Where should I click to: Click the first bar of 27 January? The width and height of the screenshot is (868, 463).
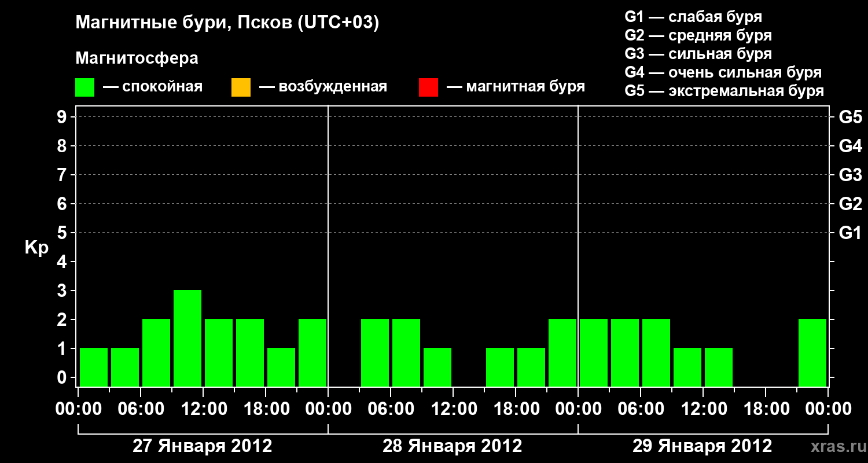pyautogui.click(x=94, y=367)
